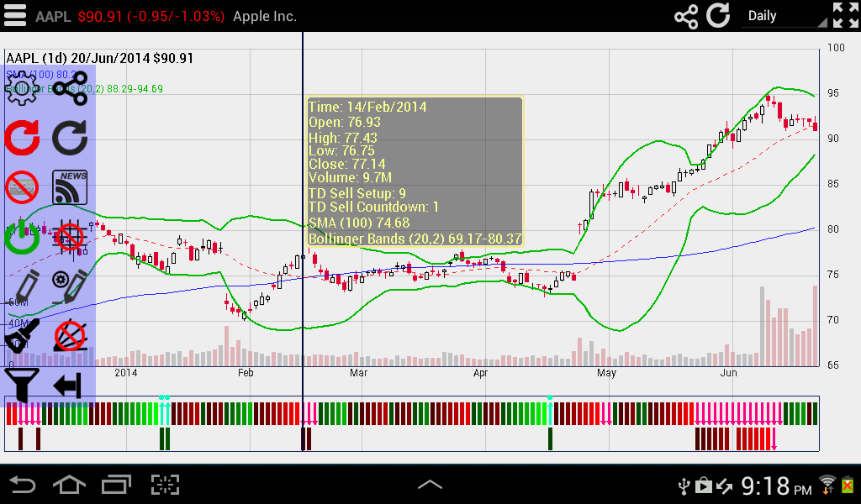Screen dimensions: 861x504
Task: Toggle the green power button
Action: coord(23,238)
